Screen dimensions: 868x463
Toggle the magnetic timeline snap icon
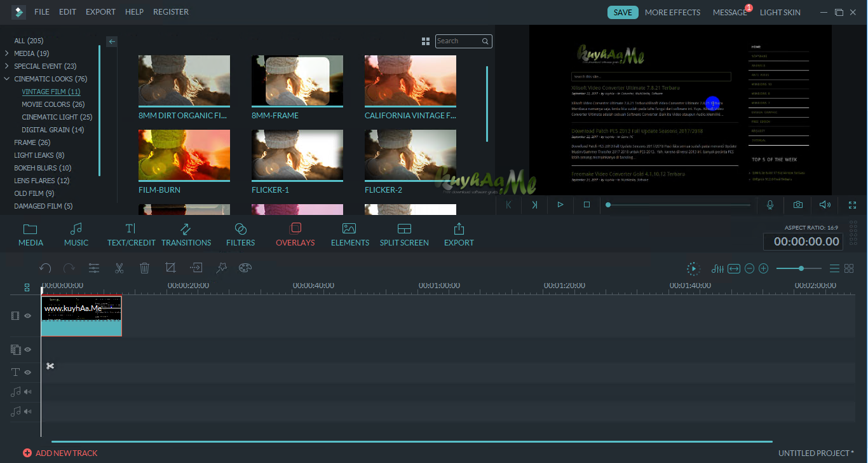(x=27, y=287)
